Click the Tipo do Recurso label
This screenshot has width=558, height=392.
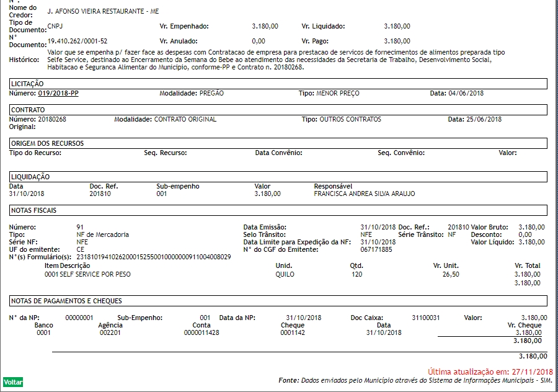35,153
